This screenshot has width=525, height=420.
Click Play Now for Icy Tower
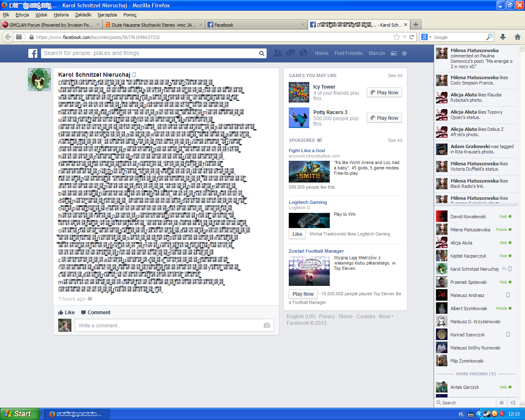coord(384,93)
